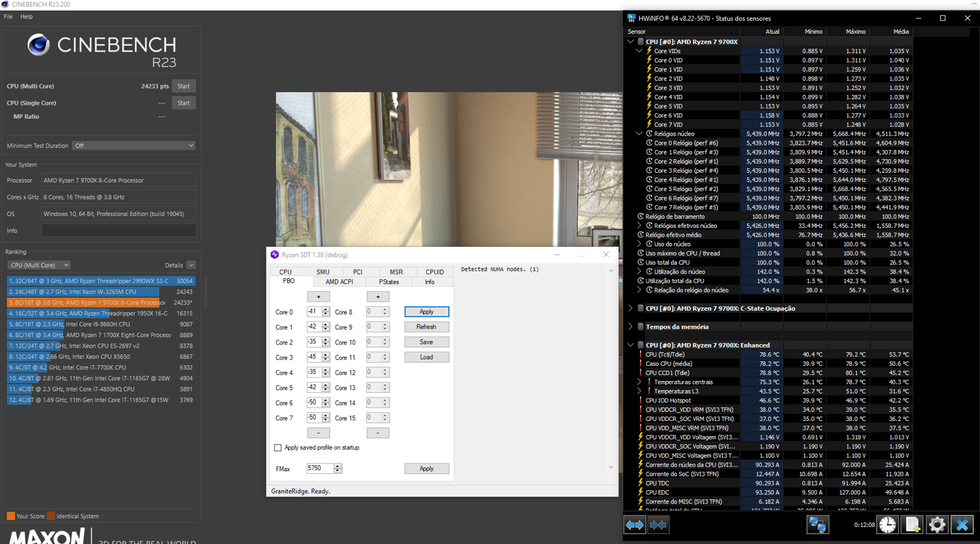
Task: Click the blue X icon in HWiNFO toolbar
Action: pyautogui.click(x=962, y=525)
